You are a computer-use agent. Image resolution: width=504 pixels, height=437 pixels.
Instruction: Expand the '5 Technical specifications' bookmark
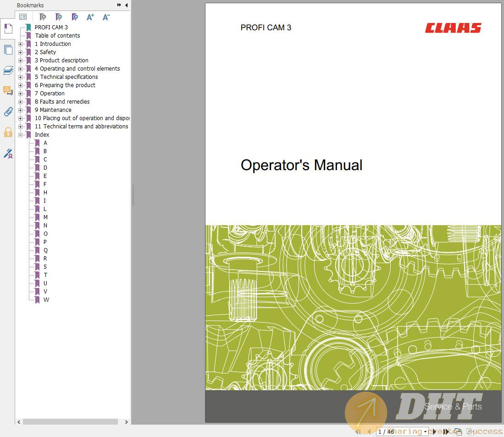point(20,77)
